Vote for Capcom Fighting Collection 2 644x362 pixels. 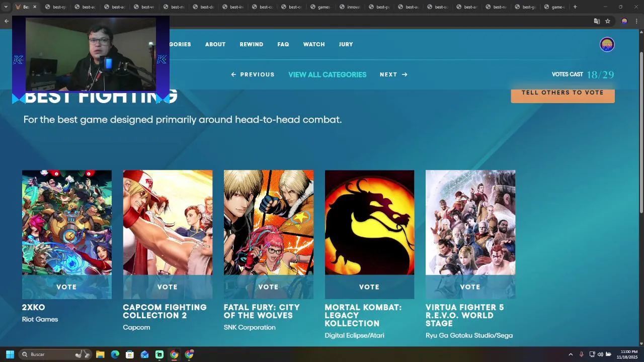coord(168,287)
